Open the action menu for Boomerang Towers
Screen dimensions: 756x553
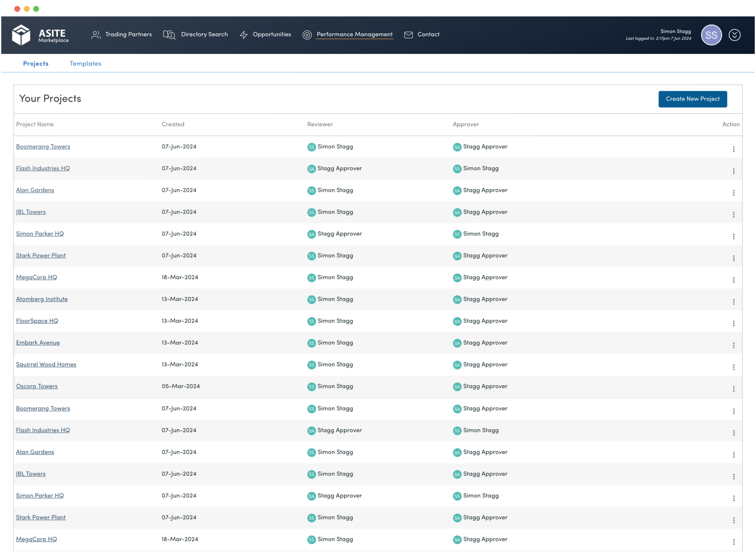(x=733, y=149)
